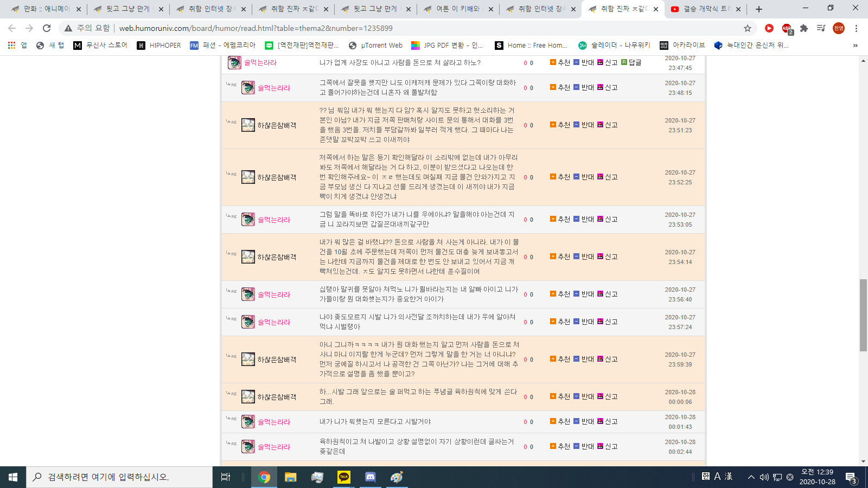The width and height of the screenshot is (868, 488).
Task: Click 반대 on the 23:48:15 comment
Action: coord(584,87)
